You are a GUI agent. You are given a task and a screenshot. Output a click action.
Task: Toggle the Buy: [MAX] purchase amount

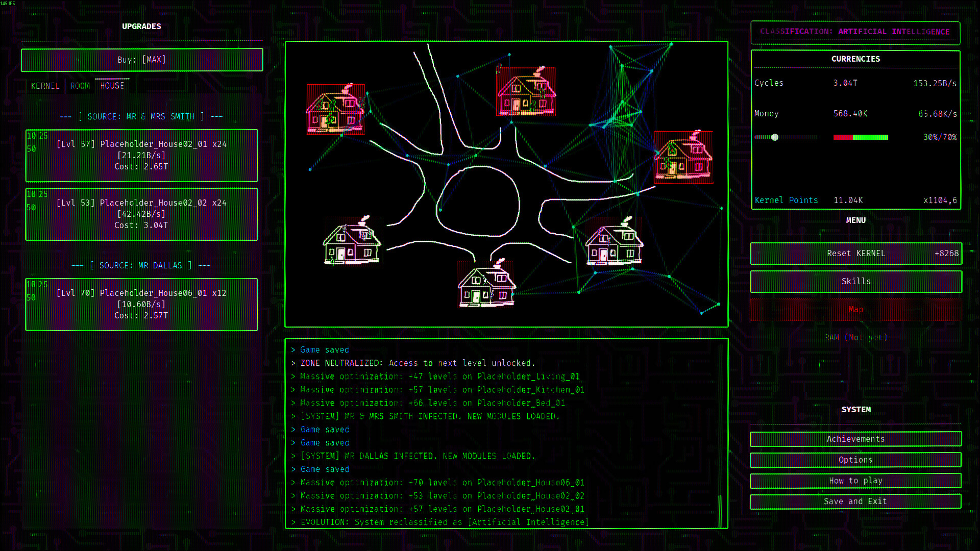tap(142, 60)
